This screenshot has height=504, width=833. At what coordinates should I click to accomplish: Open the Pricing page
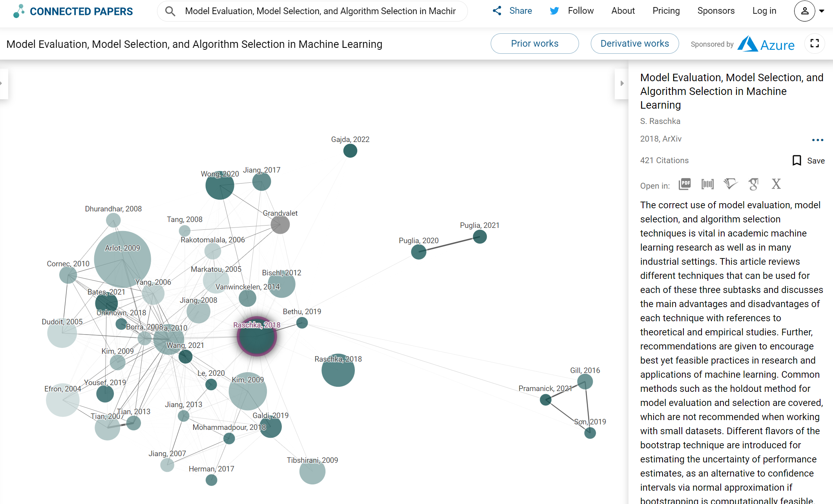[666, 11]
